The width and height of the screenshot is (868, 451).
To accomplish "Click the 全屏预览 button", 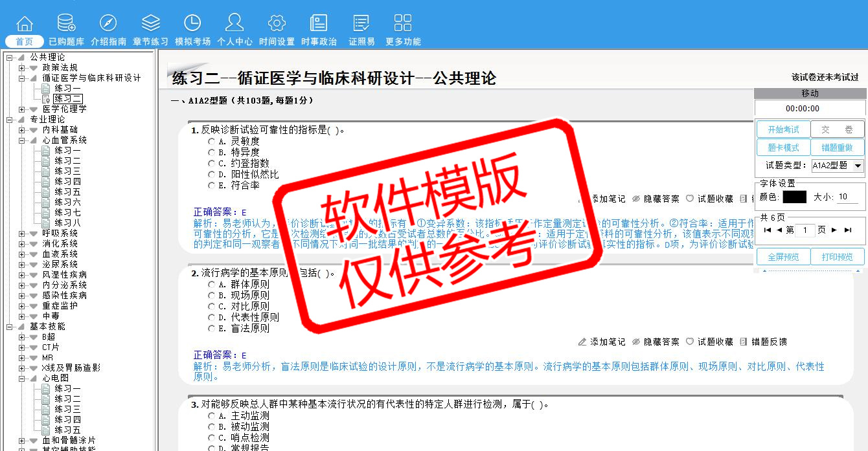I will 783,257.
